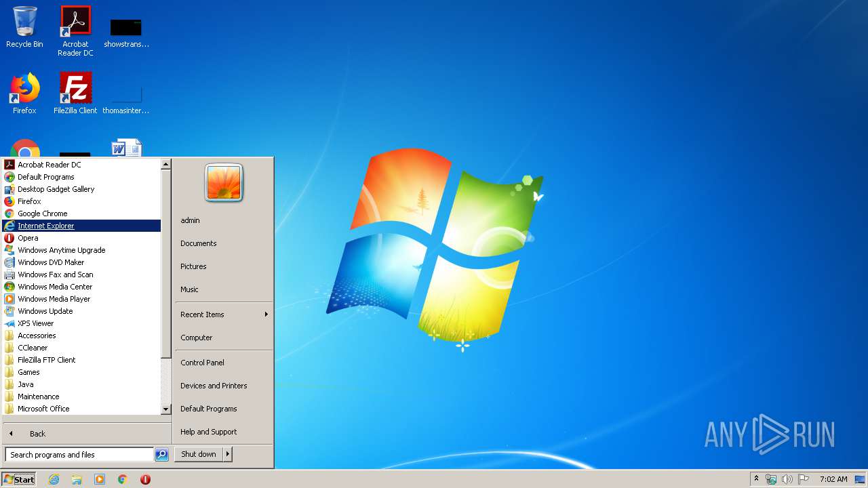Image resolution: width=868 pixels, height=488 pixels.
Task: Open Windows Explorer from the taskbar
Action: point(77,479)
